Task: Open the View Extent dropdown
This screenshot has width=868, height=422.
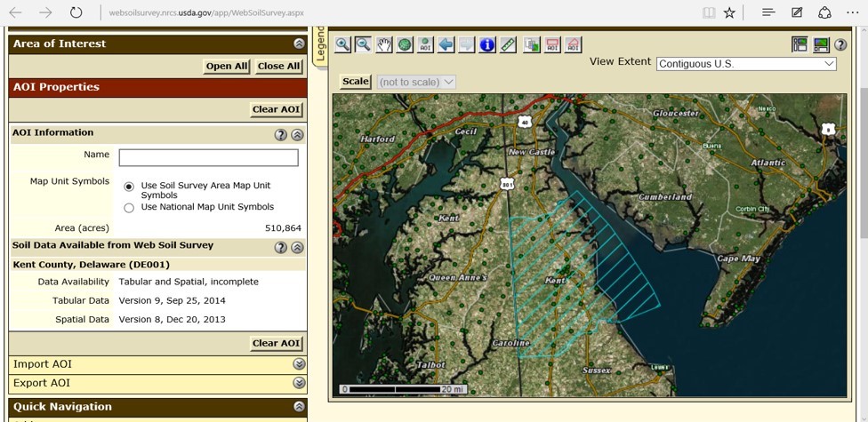Action: tap(746, 64)
